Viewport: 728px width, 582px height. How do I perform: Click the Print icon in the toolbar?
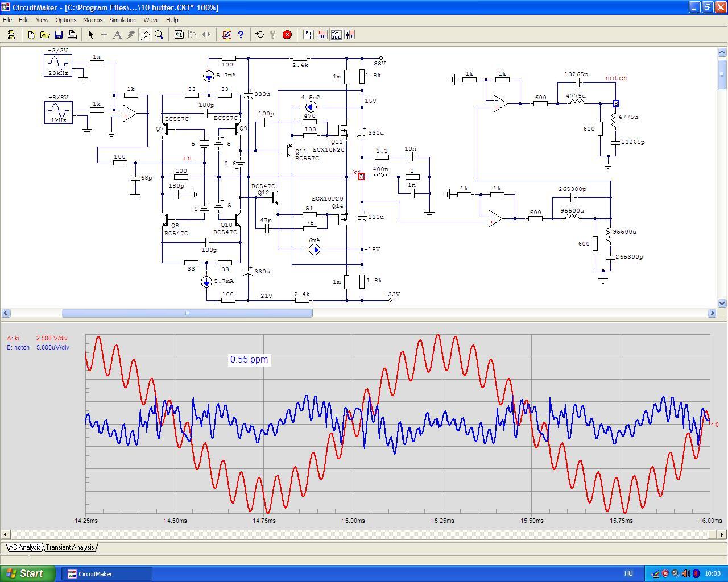tap(72, 35)
